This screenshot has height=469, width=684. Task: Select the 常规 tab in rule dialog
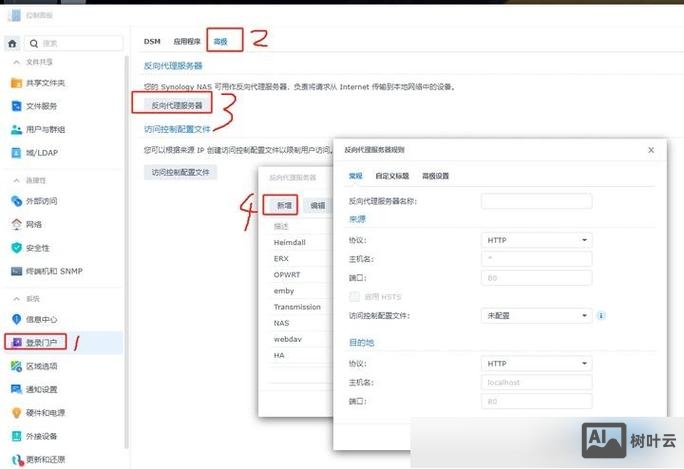coord(356,176)
